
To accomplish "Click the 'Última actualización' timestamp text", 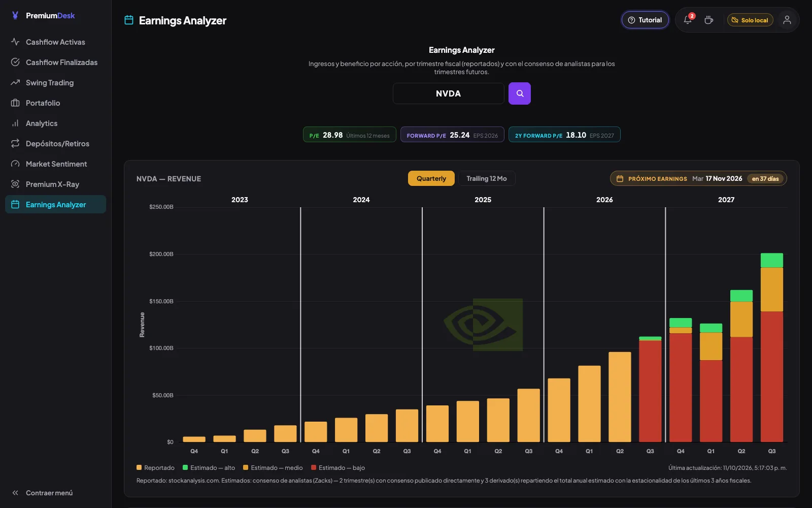I will [727, 468].
